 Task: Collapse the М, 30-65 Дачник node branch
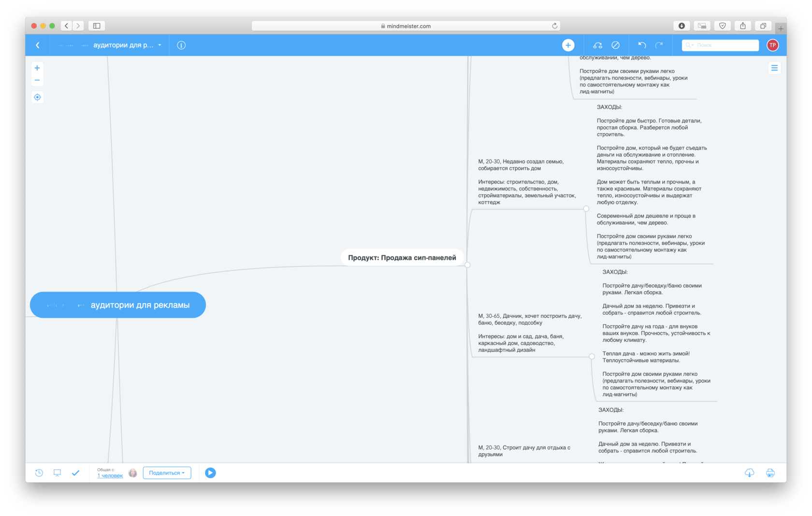pos(592,356)
